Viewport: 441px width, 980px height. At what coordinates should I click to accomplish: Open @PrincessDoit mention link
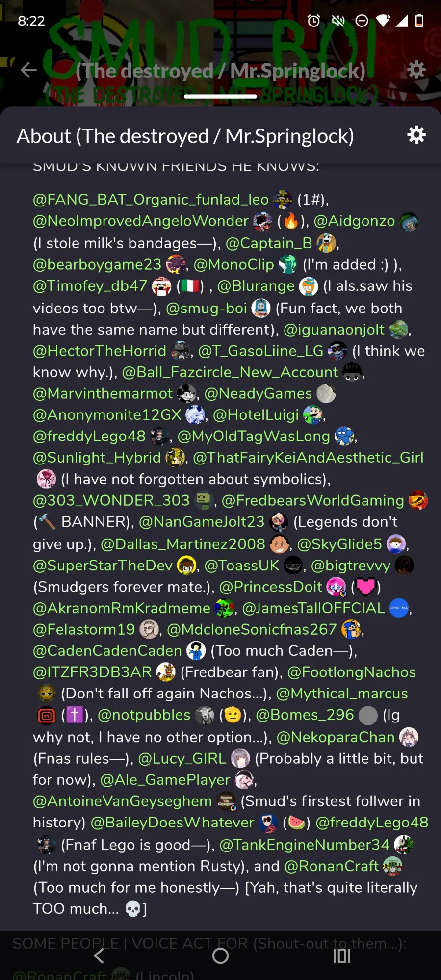(x=271, y=587)
